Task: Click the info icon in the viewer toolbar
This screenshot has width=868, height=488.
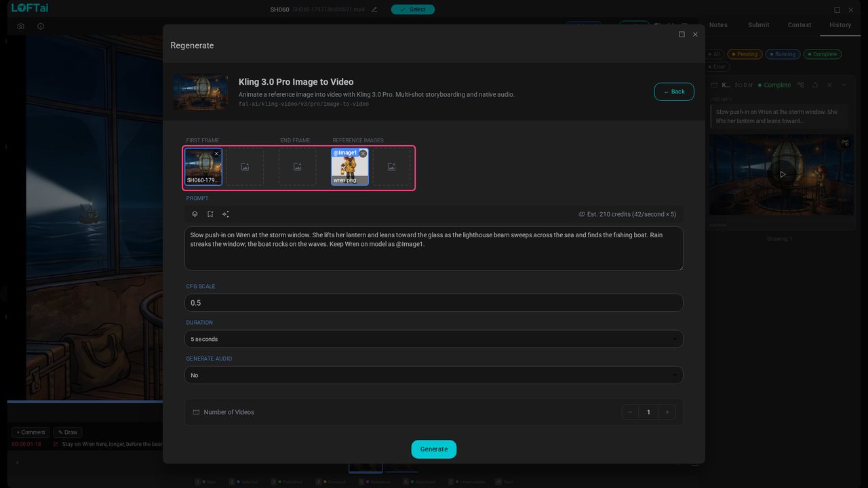Action: [41, 26]
